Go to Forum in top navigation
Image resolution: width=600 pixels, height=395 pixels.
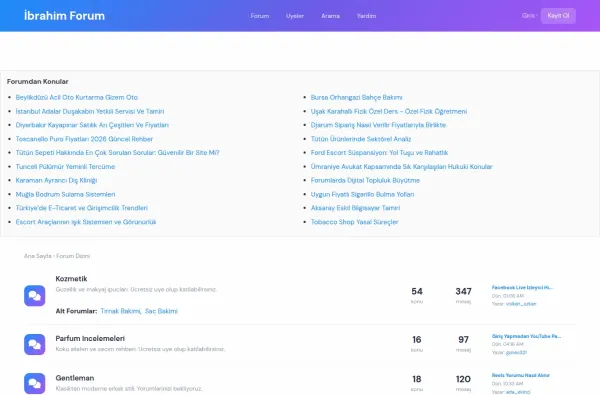click(x=260, y=16)
